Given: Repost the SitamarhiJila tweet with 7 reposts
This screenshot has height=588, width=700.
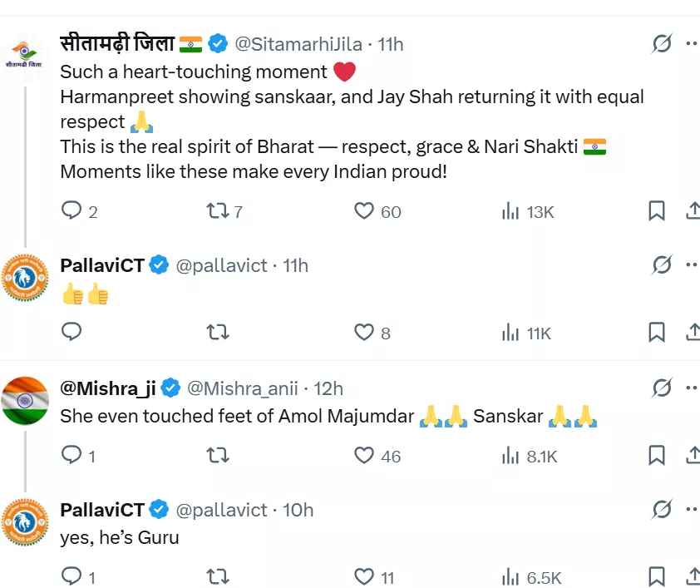Looking at the screenshot, I should click(217, 211).
